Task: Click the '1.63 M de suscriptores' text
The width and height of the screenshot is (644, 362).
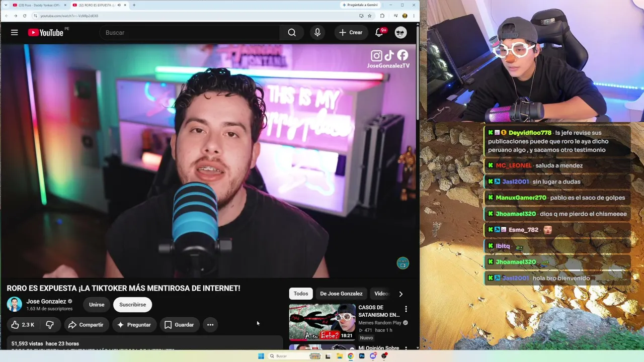Action: coord(49,309)
